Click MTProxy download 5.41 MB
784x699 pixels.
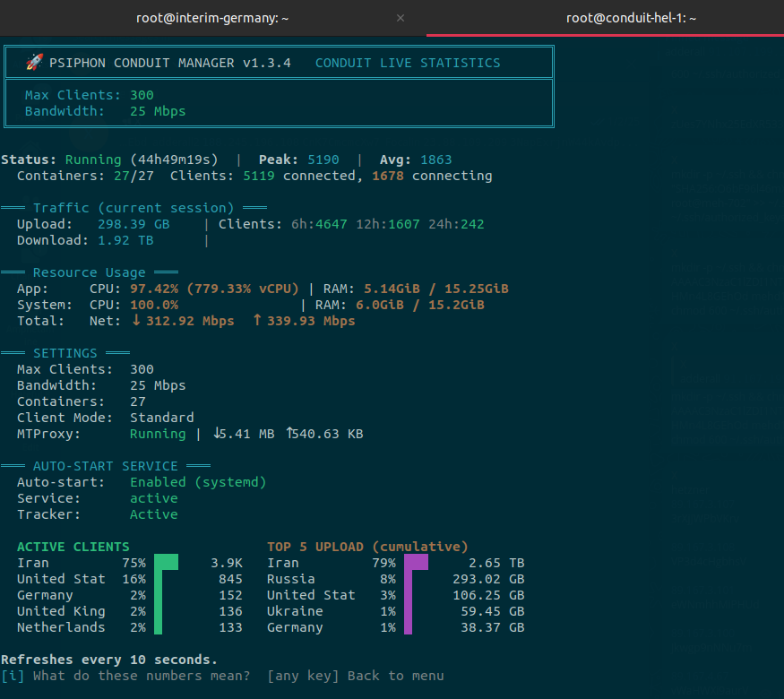coord(244,434)
